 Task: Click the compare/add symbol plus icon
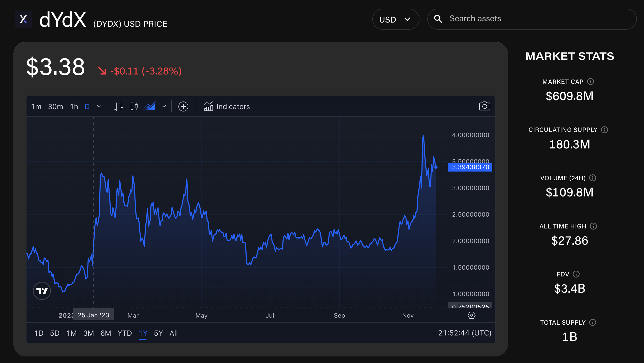(x=183, y=106)
